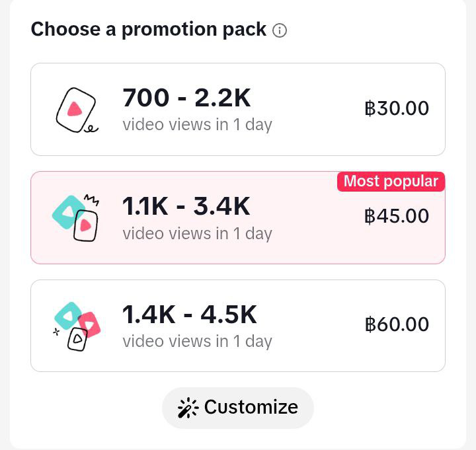476x450 pixels.
Task: Click the teal and white cards icon
Action: click(x=76, y=216)
